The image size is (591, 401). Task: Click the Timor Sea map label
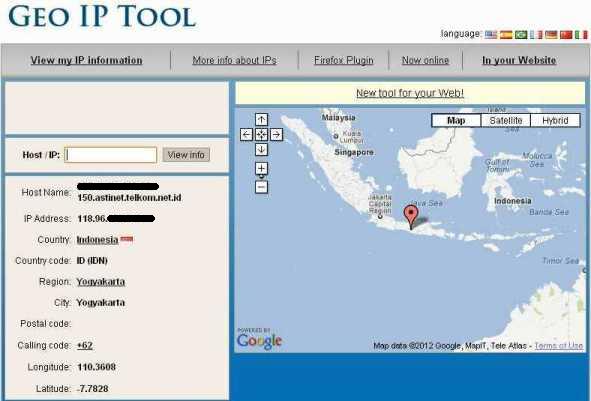560,261
